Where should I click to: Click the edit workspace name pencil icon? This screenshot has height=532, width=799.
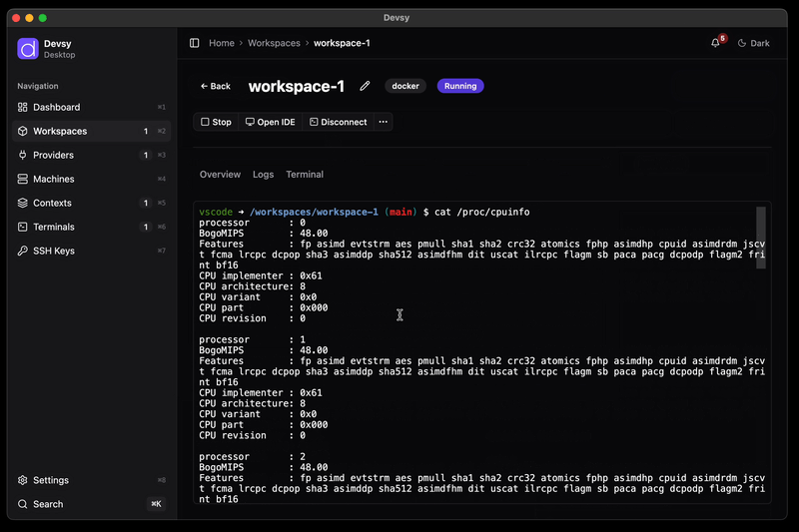click(x=365, y=86)
